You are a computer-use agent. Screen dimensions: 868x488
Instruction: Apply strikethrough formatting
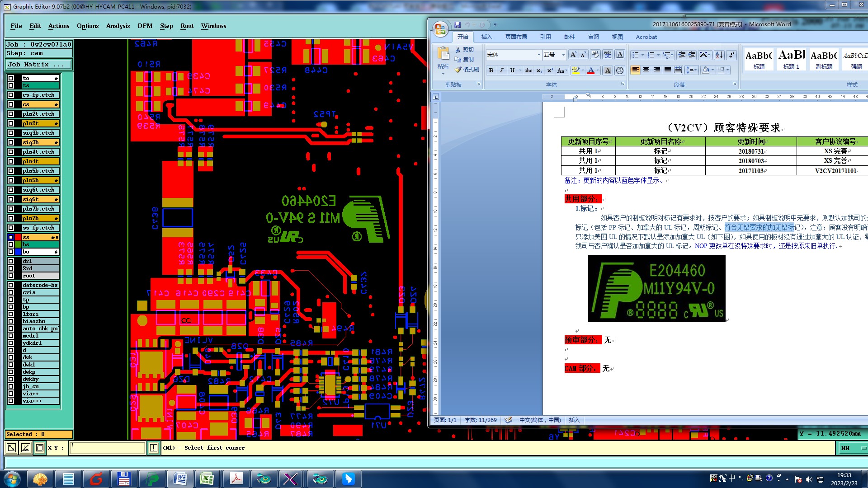click(528, 70)
